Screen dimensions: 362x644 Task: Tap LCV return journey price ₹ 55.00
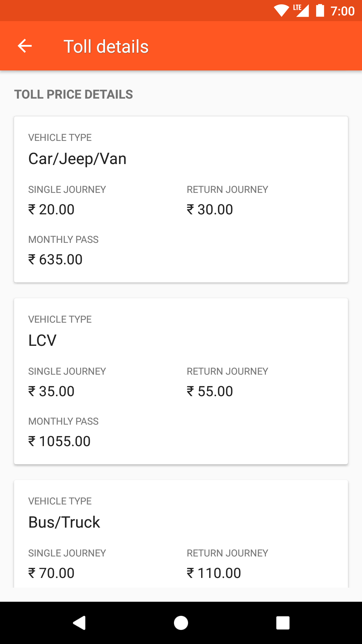click(210, 391)
